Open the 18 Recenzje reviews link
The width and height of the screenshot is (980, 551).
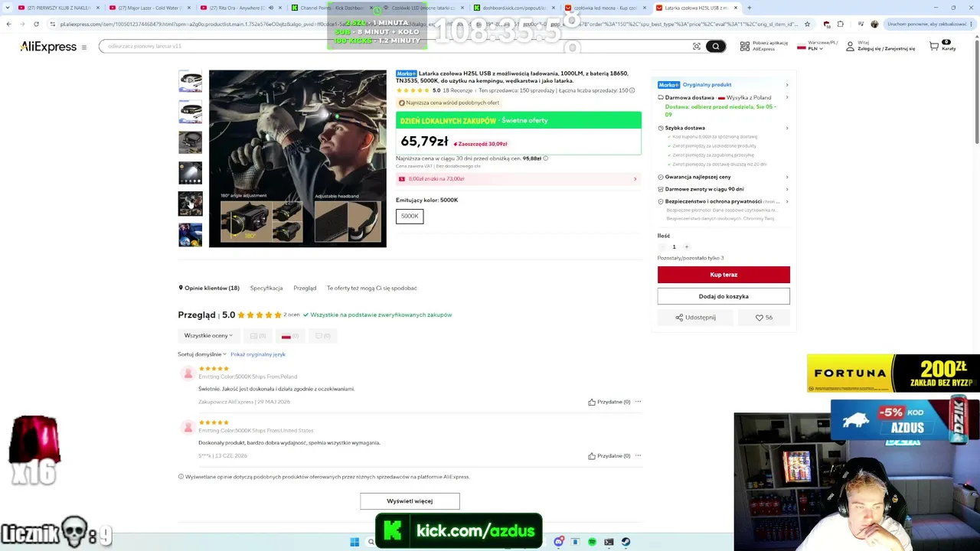coord(458,90)
